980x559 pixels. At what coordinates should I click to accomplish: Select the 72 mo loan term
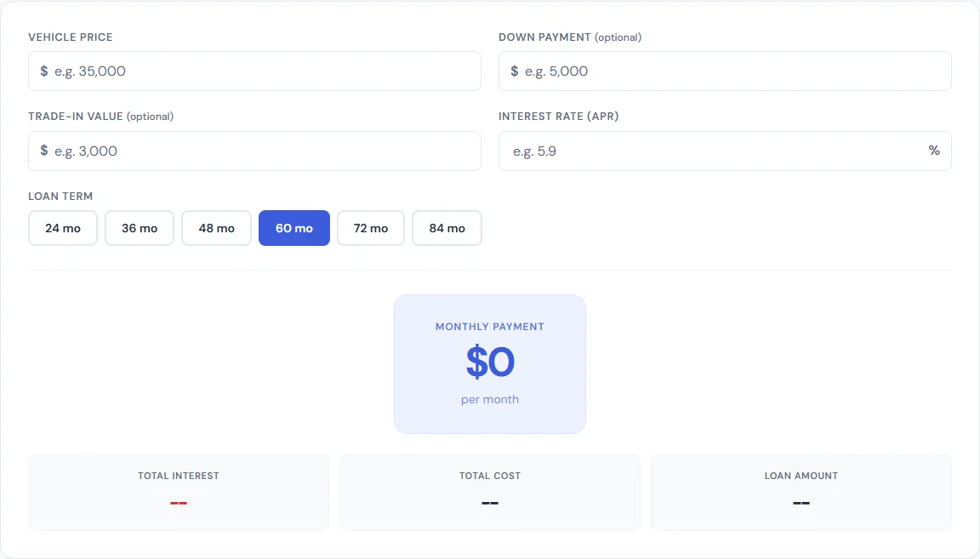pyautogui.click(x=370, y=228)
